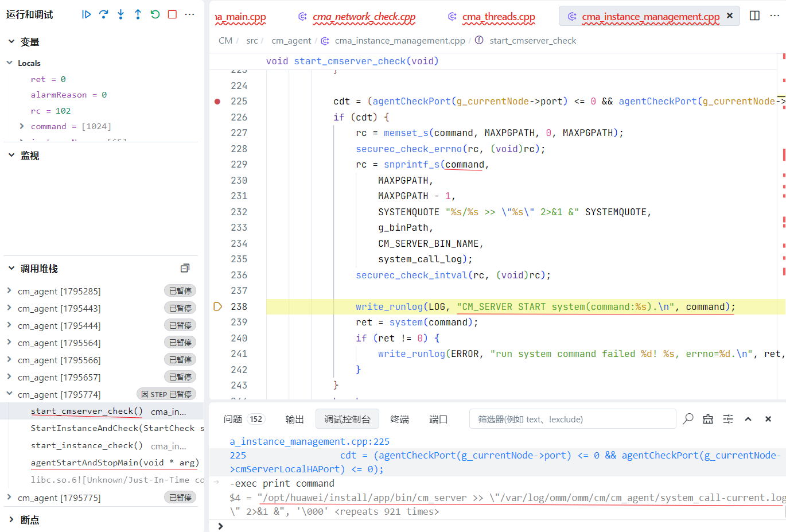Screen dimensions: 786x532
Task: Expand the 断点 section
Action: [11, 520]
